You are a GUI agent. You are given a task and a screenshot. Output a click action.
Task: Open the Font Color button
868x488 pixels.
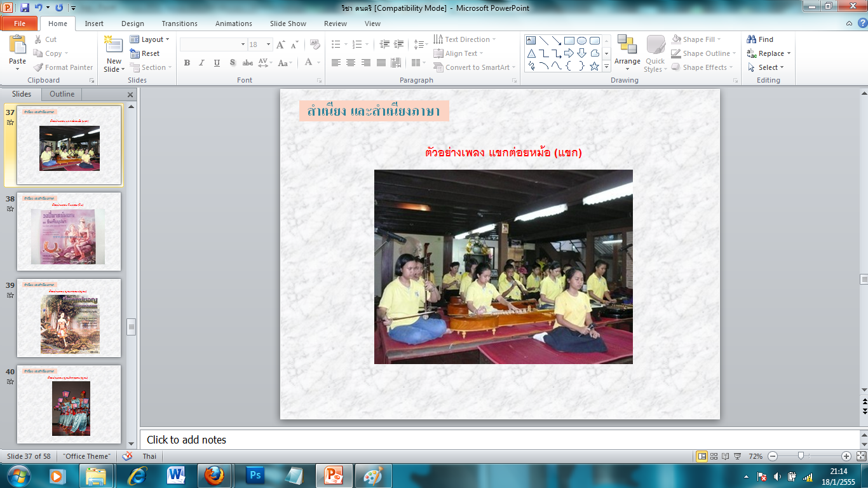pyautogui.click(x=309, y=63)
